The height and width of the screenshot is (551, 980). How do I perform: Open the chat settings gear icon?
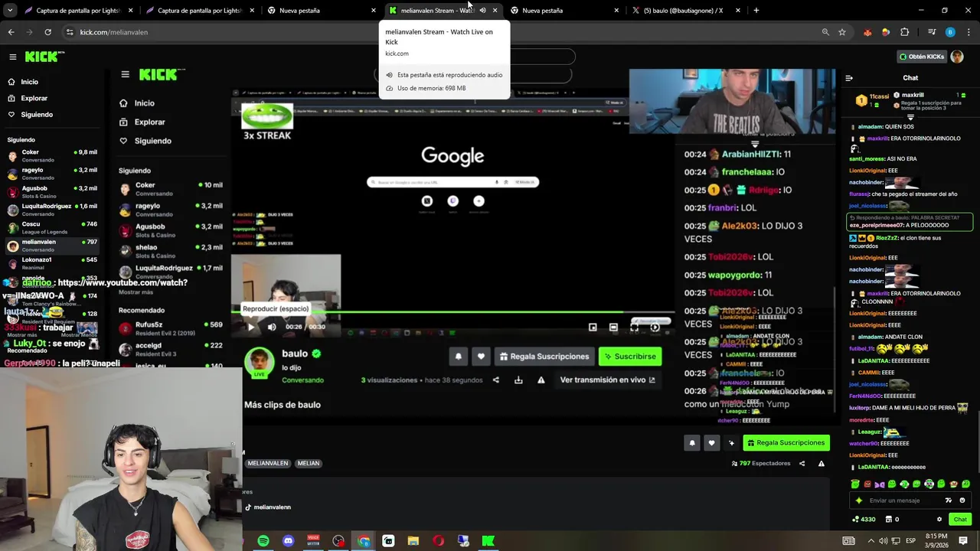939,519
